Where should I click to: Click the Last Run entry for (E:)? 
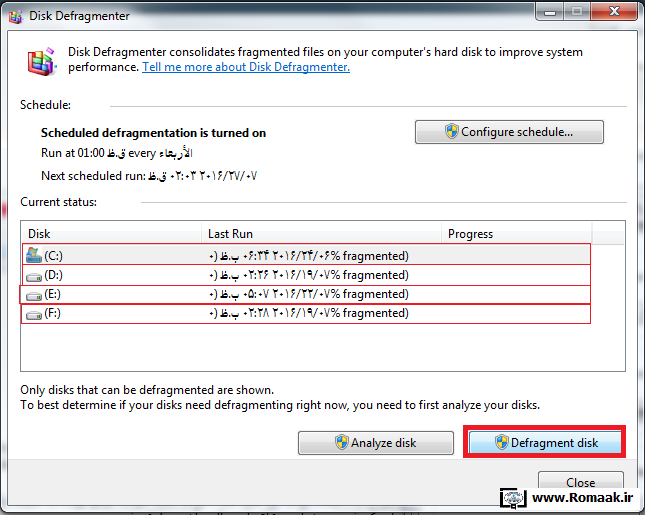309,294
